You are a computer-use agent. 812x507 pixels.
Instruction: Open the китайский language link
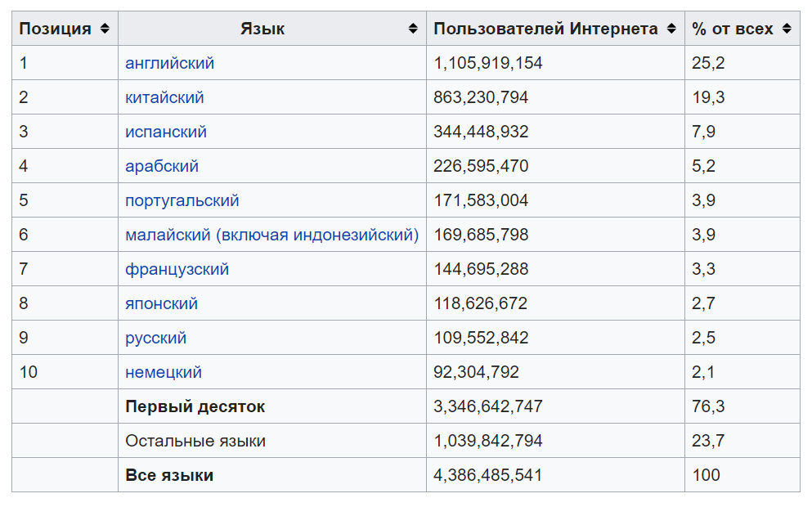[x=164, y=97]
